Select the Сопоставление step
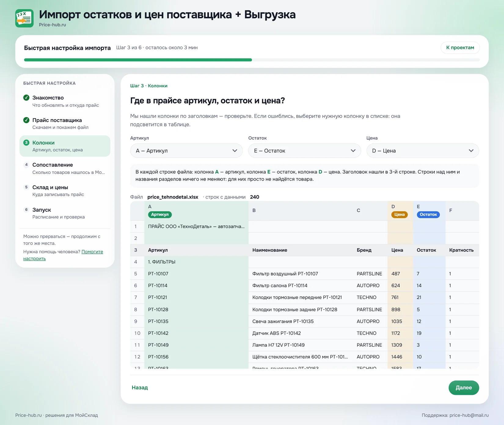The image size is (504, 425). pos(65,168)
